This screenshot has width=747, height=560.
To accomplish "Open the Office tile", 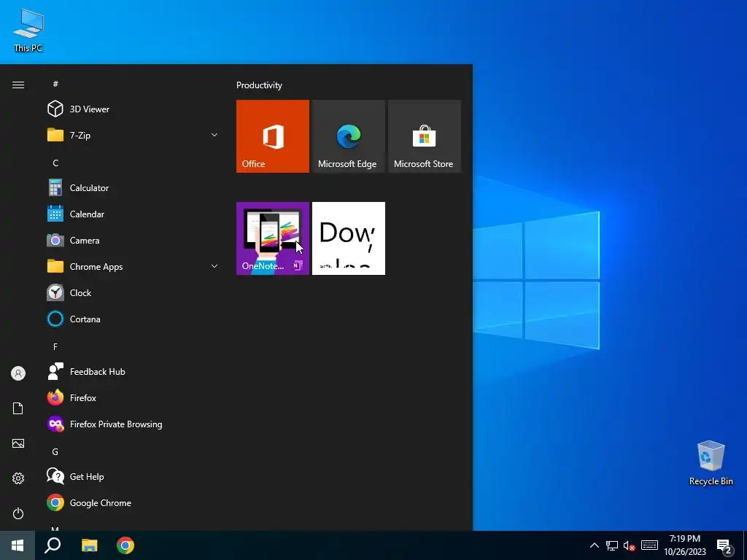I will [x=273, y=136].
